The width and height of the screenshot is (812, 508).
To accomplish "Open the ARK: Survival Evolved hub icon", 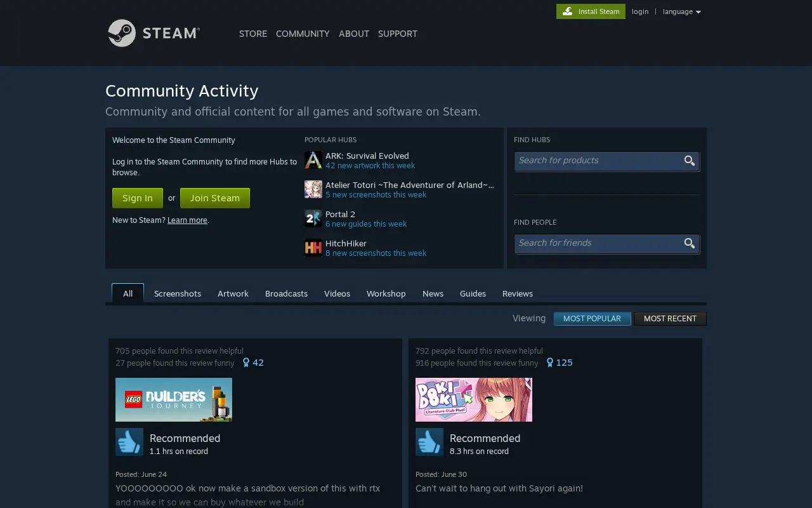I will click(313, 160).
